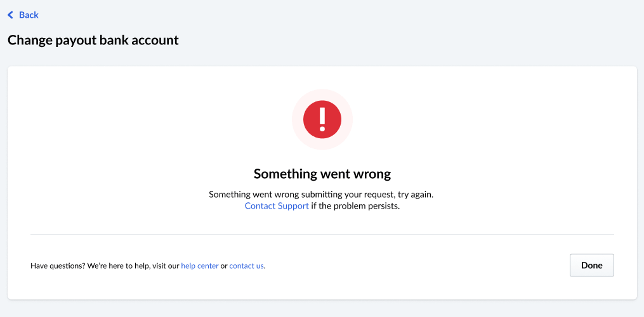This screenshot has width=644, height=317.
Task: Click the 'visit our' text before help center
Action: tap(165, 266)
